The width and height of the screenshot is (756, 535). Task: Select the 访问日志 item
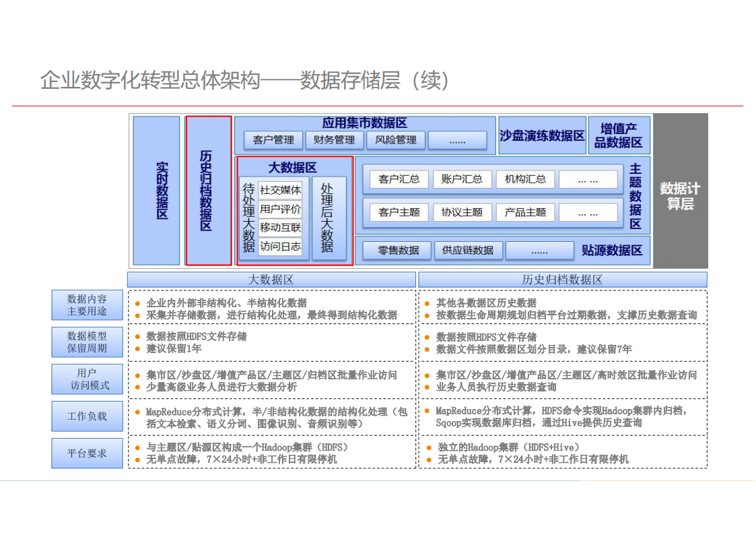coord(280,247)
